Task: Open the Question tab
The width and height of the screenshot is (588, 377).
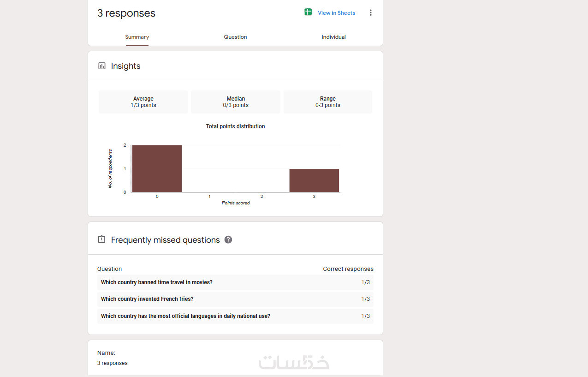Action: [235, 37]
